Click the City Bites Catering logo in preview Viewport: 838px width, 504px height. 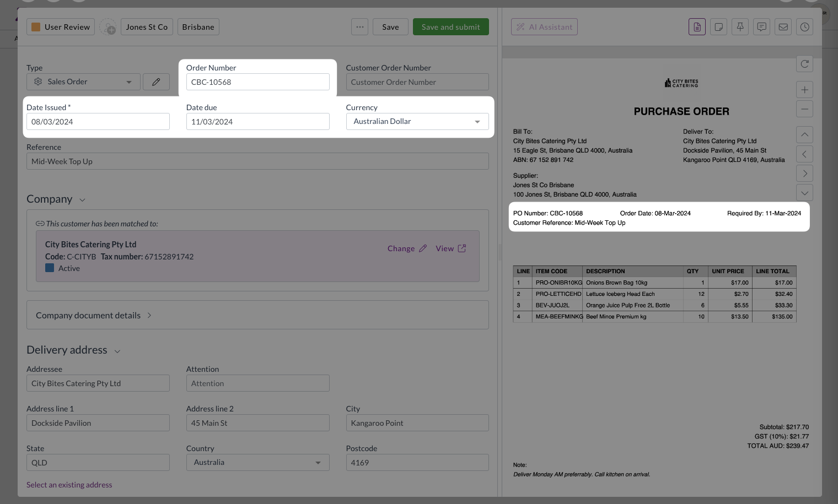click(681, 83)
